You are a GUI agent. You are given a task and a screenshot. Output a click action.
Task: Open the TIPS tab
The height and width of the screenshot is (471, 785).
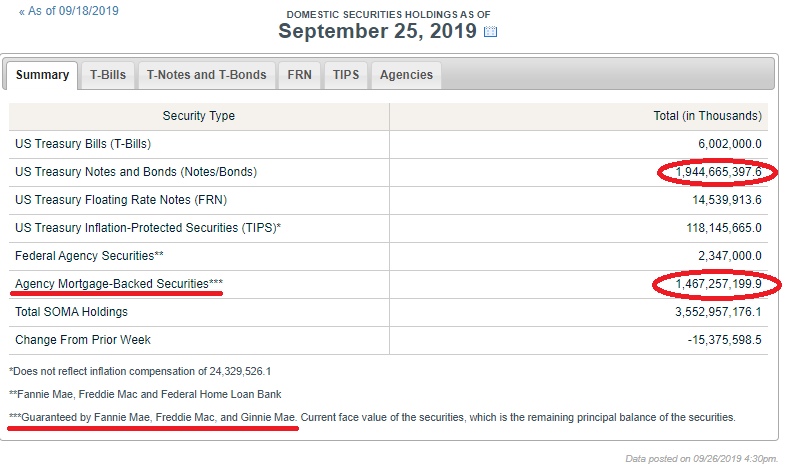click(x=346, y=75)
